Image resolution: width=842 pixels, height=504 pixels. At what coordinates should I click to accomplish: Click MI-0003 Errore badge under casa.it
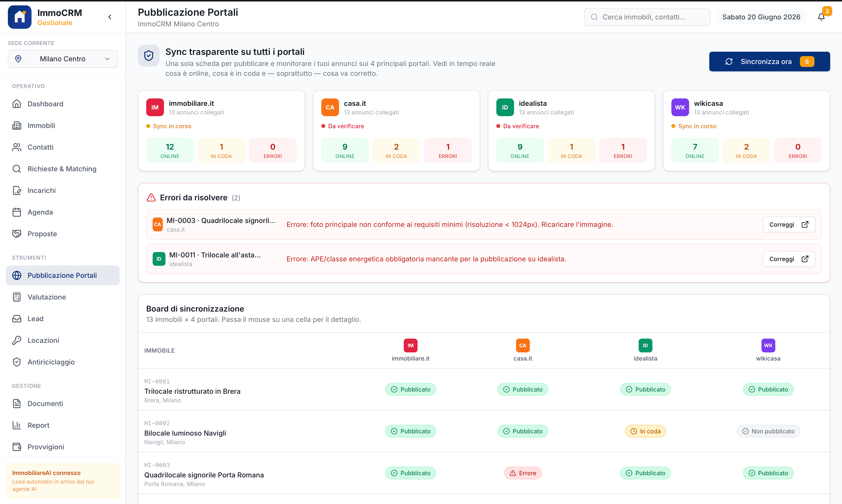523,473
